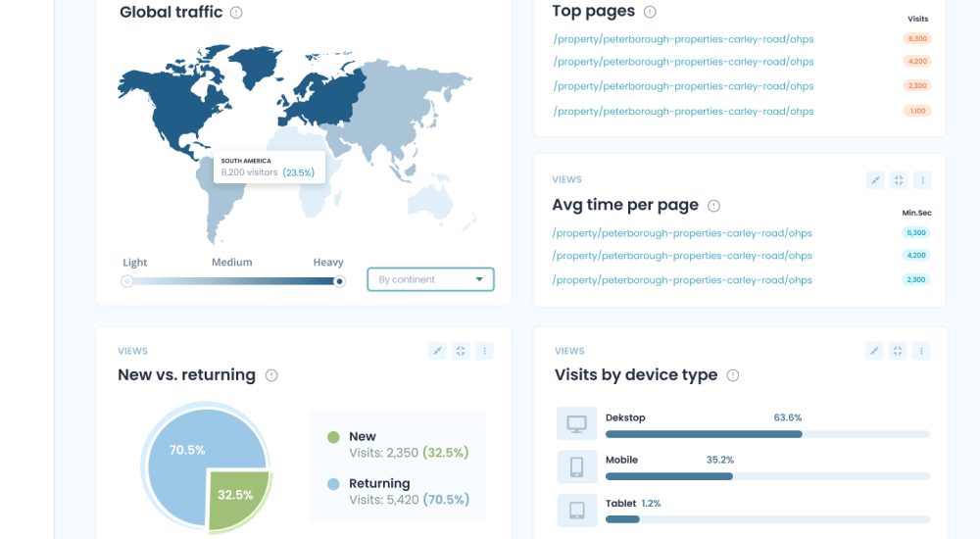Click the 4,200 badge in Avg time per page
This screenshot has width=980, height=539.
[x=915, y=255]
